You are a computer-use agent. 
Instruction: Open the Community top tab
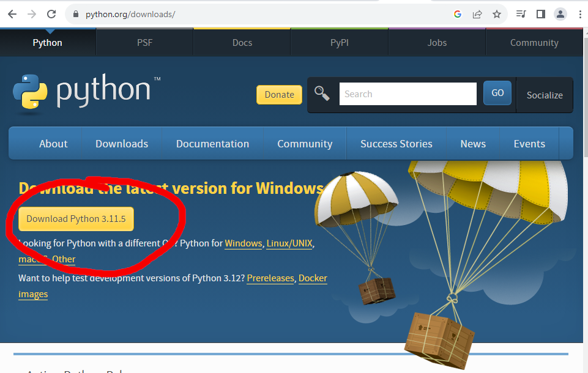click(x=534, y=43)
